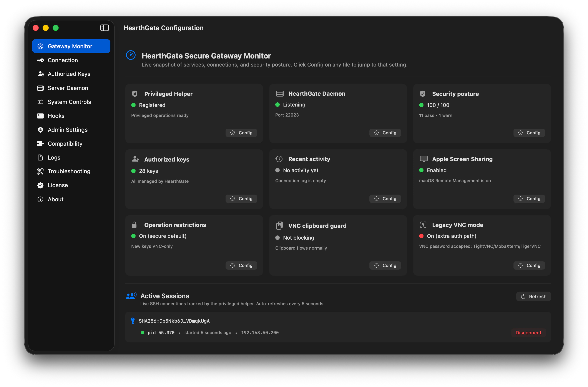This screenshot has width=588, height=387.
Task: Toggle the sidebar with the panel icon
Action: (x=105, y=28)
